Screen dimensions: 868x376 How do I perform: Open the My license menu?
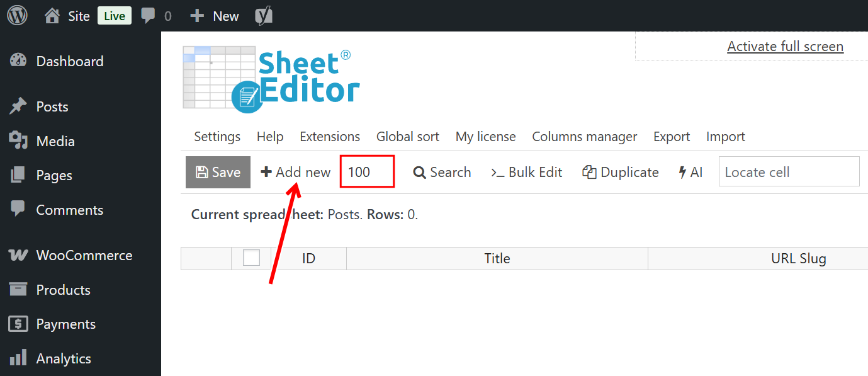pos(486,137)
